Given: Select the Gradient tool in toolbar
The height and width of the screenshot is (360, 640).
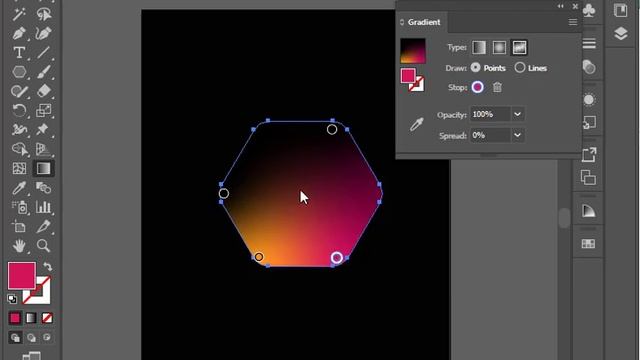Looking at the screenshot, I should pyautogui.click(x=43, y=168).
